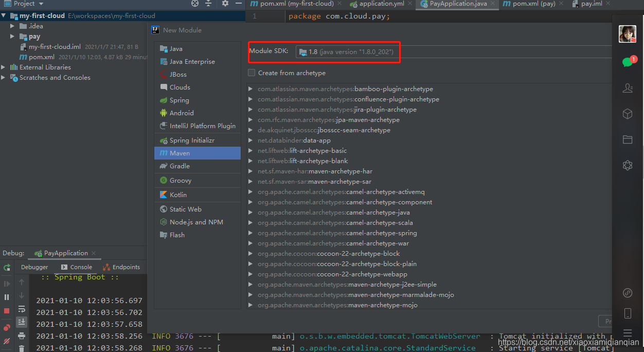644x352 pixels.
Task: Expand pay module folder
Action: [12, 37]
